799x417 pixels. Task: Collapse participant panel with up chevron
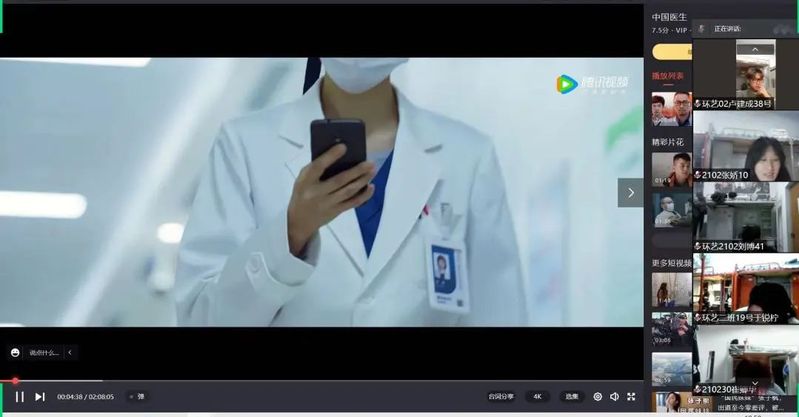coord(755,49)
